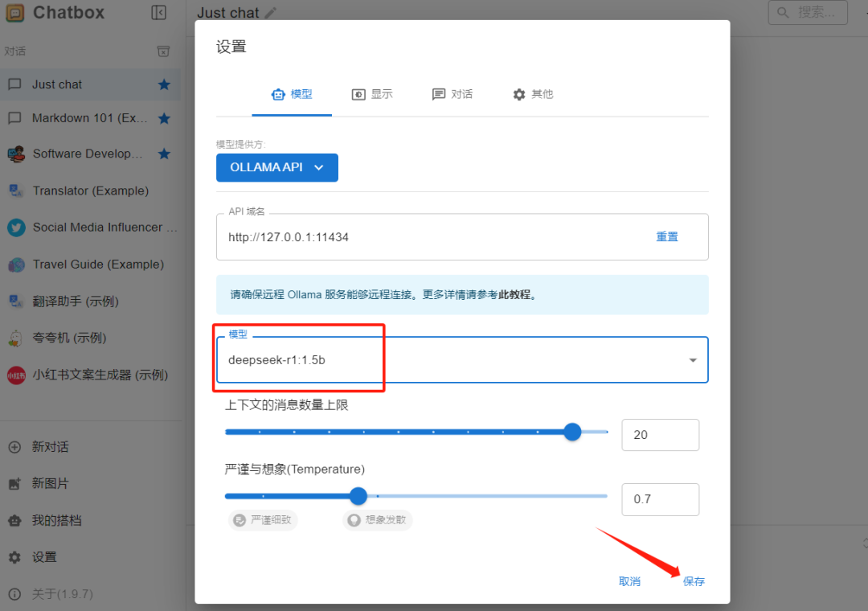Collapse the sidebar using the panel icon
Image resolution: width=868 pixels, height=611 pixels.
click(x=159, y=12)
